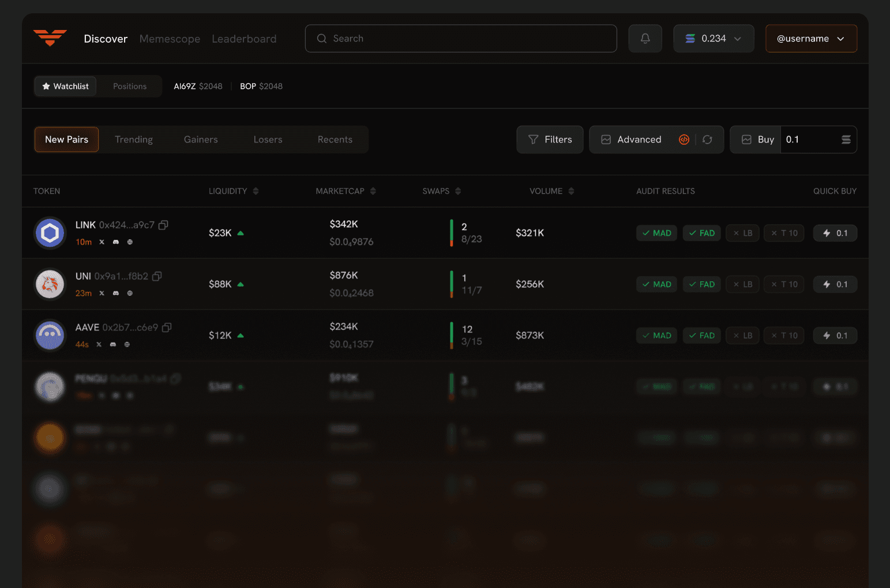Open UNI X (Twitter) social icon

tap(102, 293)
